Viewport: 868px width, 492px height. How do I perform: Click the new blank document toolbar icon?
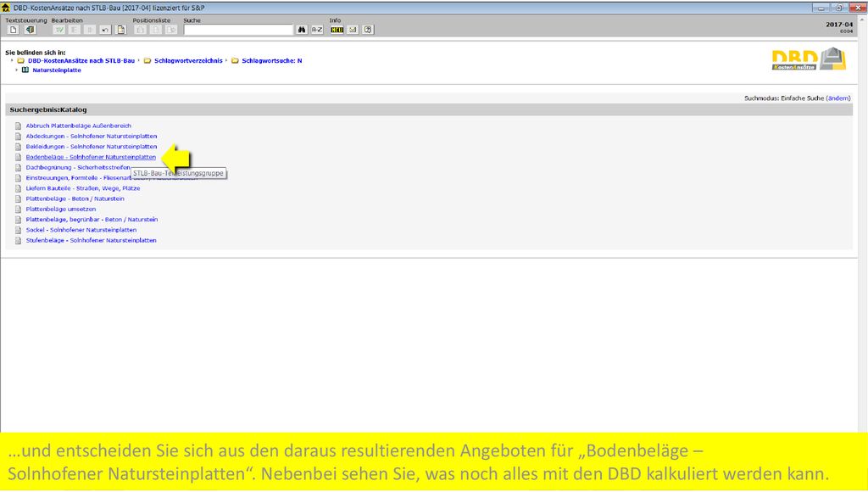[x=14, y=30]
